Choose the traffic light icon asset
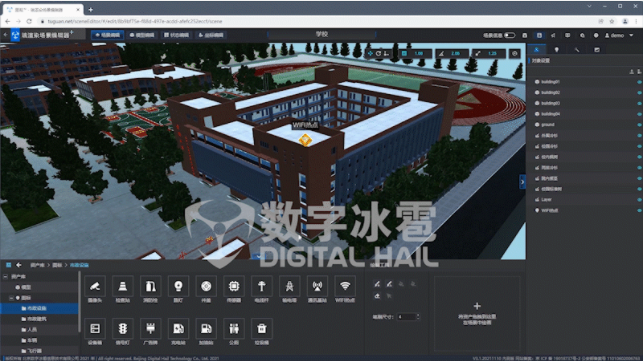Screen dimensions: 643x361 point(123,329)
